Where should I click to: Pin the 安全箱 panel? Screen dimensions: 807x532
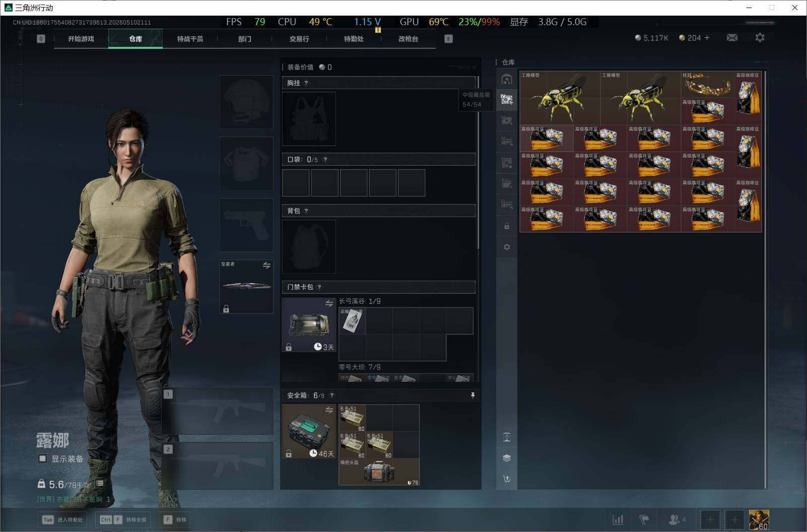pyautogui.click(x=473, y=395)
